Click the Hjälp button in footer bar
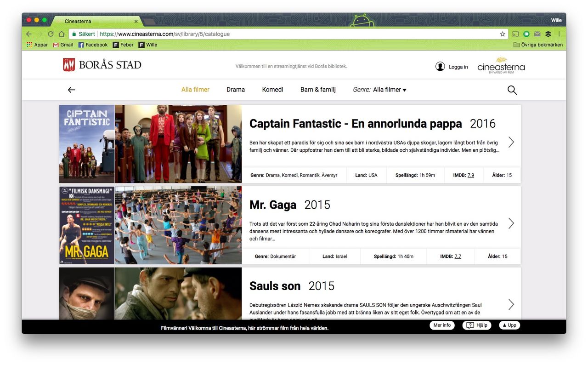This screenshot has height=365, width=588. [x=477, y=325]
